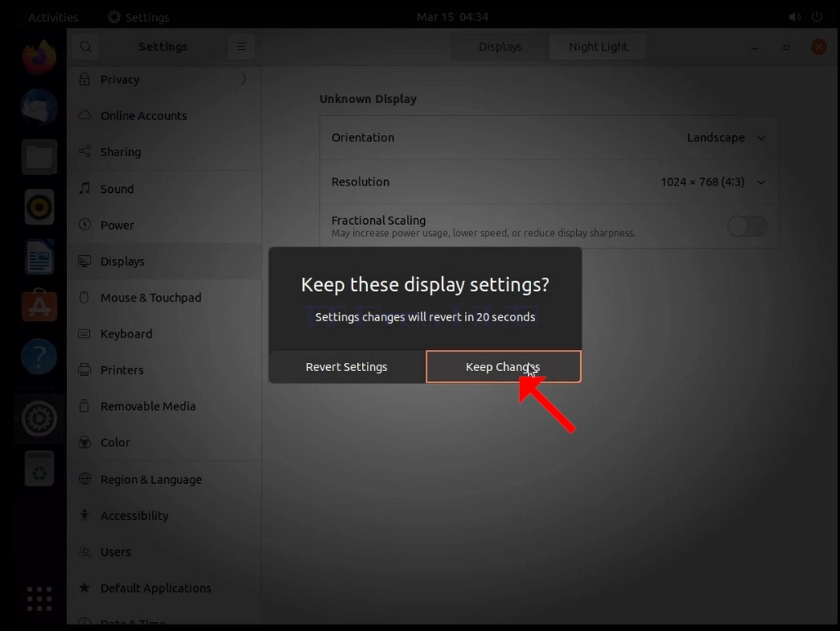
Task: Click the Displays monitor icon in sidebar
Action: click(84, 261)
